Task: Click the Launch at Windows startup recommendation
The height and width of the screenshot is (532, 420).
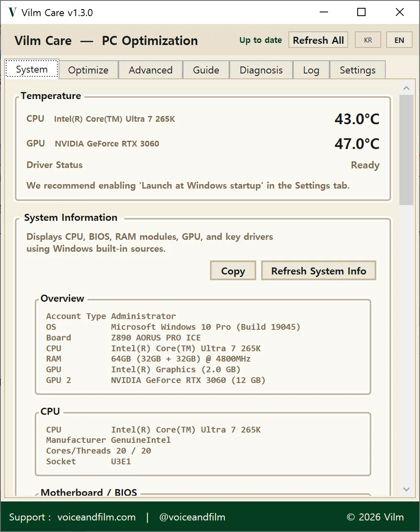Action: point(188,186)
